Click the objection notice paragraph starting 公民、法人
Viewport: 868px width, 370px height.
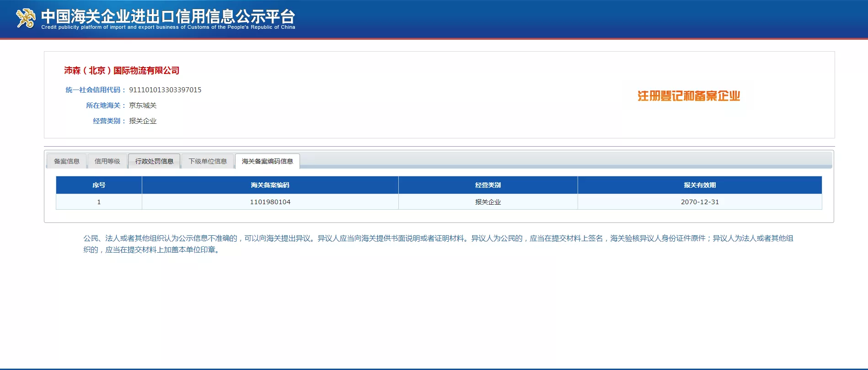click(x=438, y=244)
